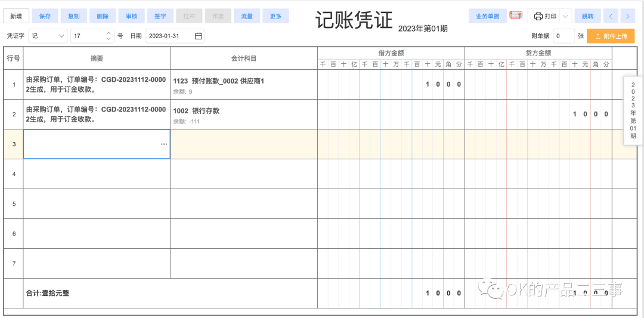The width and height of the screenshot is (644, 318).
Task: Click row number 7 cell
Action: coord(14,263)
